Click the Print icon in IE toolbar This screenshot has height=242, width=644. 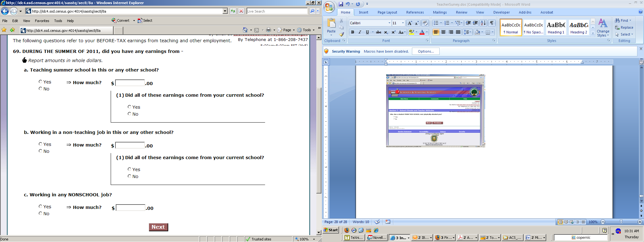click(269, 30)
